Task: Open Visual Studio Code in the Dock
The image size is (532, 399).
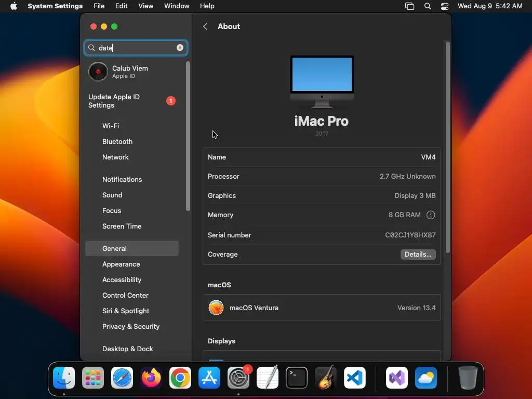Action: (354, 378)
